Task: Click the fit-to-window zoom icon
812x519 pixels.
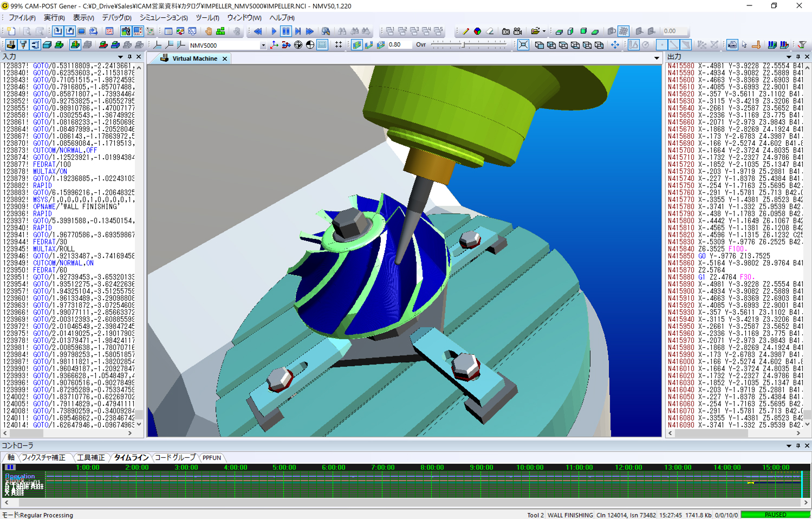Action: click(x=523, y=45)
